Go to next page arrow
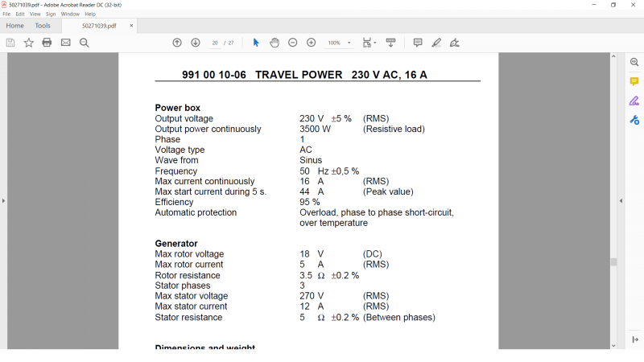Viewport: 644px width, 362px height. (x=196, y=43)
